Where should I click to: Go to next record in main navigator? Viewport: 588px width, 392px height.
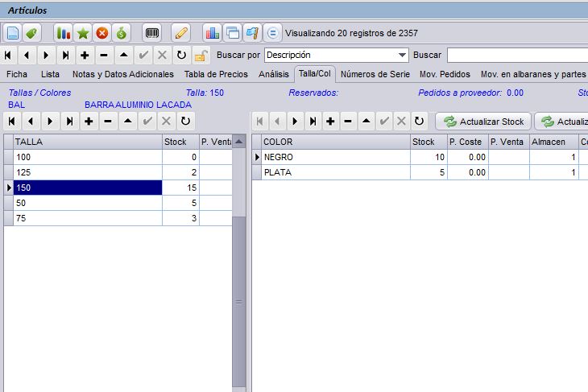coord(46,56)
